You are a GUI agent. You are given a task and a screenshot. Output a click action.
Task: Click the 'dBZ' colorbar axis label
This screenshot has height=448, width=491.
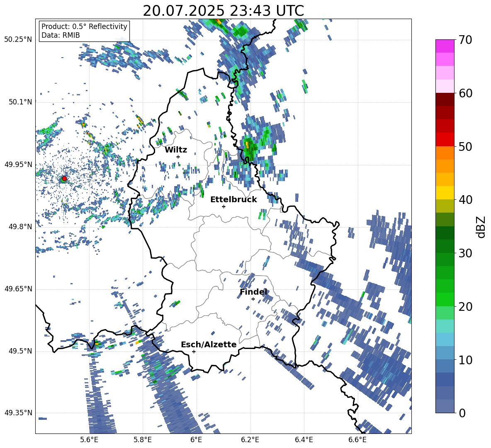[480, 227]
